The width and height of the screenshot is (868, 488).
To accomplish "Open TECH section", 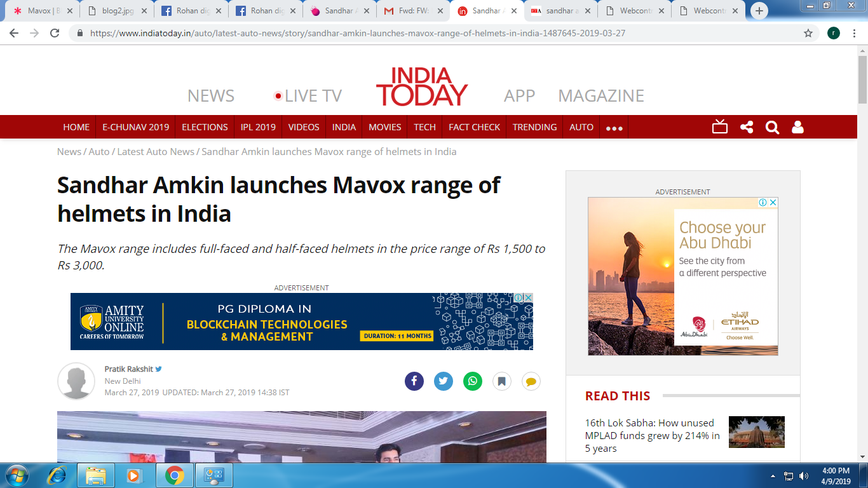I will (x=424, y=127).
